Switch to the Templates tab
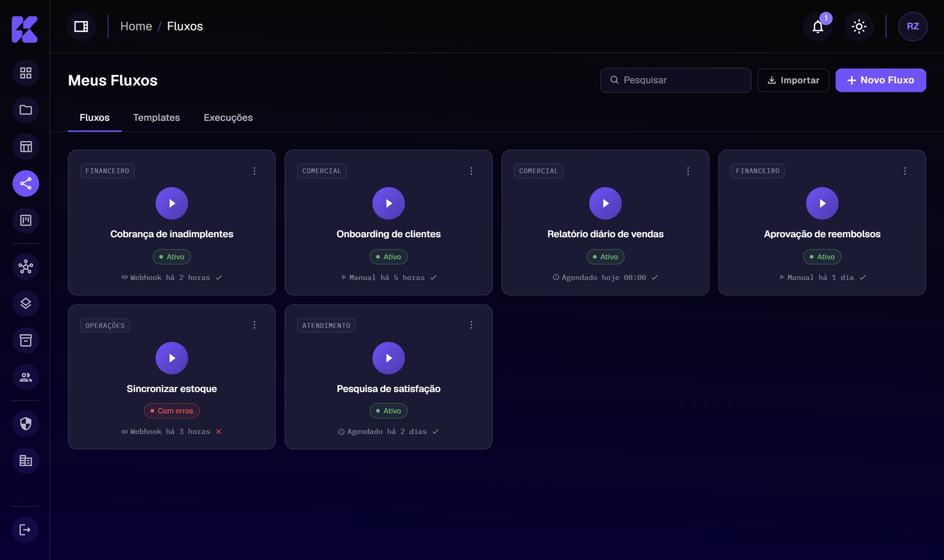The height and width of the screenshot is (560, 944). pos(156,118)
